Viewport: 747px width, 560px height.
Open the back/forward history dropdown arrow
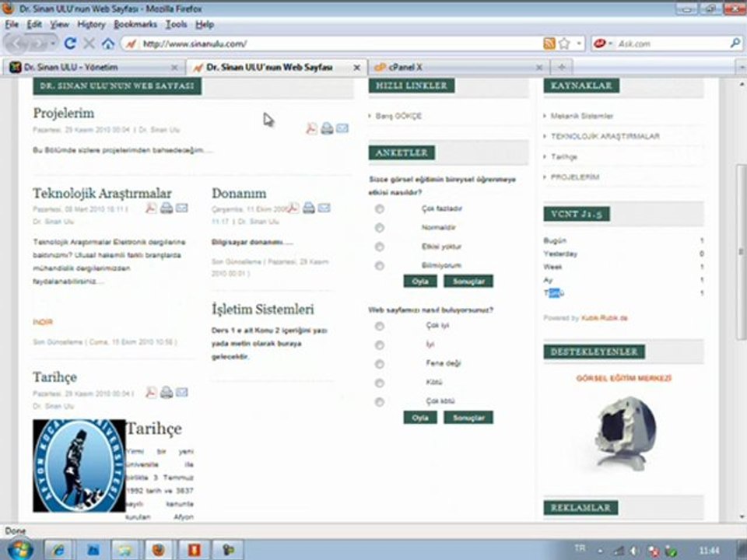point(52,44)
